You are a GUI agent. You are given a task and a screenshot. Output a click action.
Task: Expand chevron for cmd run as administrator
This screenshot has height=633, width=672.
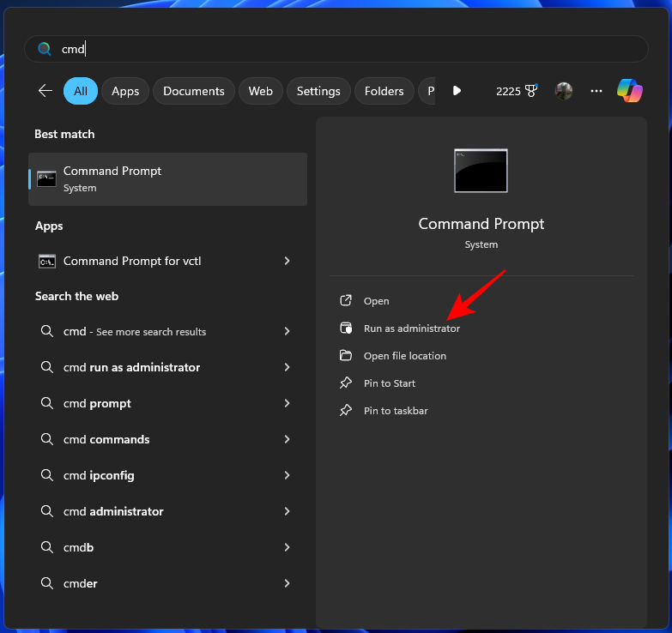click(288, 367)
